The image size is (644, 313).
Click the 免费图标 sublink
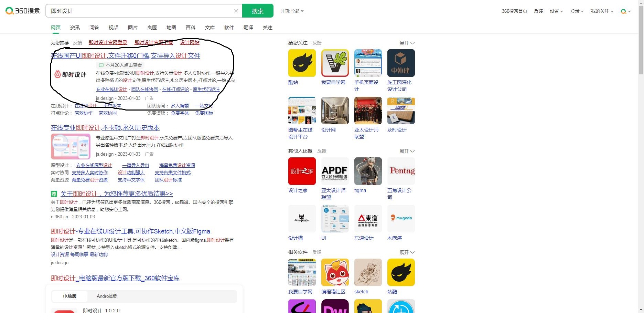point(204,113)
